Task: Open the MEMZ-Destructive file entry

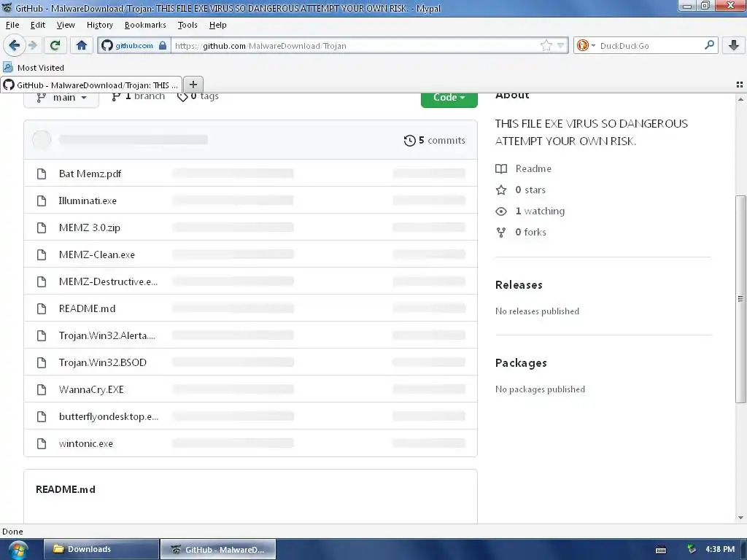Action: click(108, 281)
